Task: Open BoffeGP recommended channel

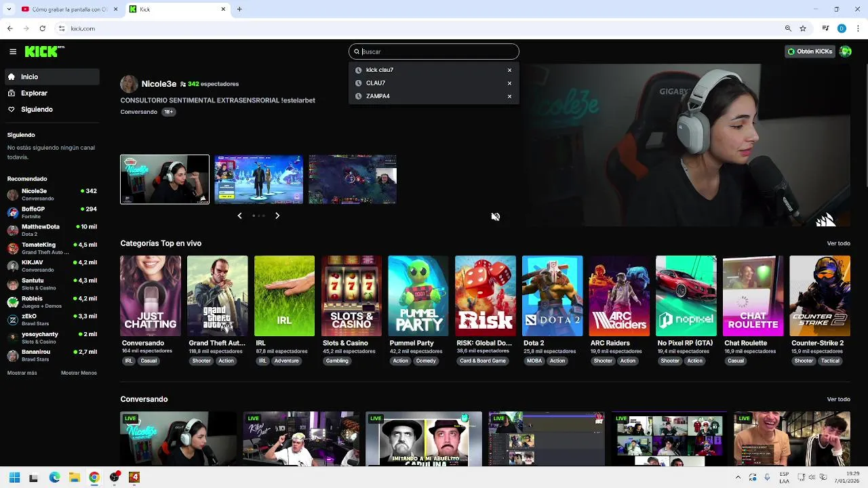Action: (52, 213)
